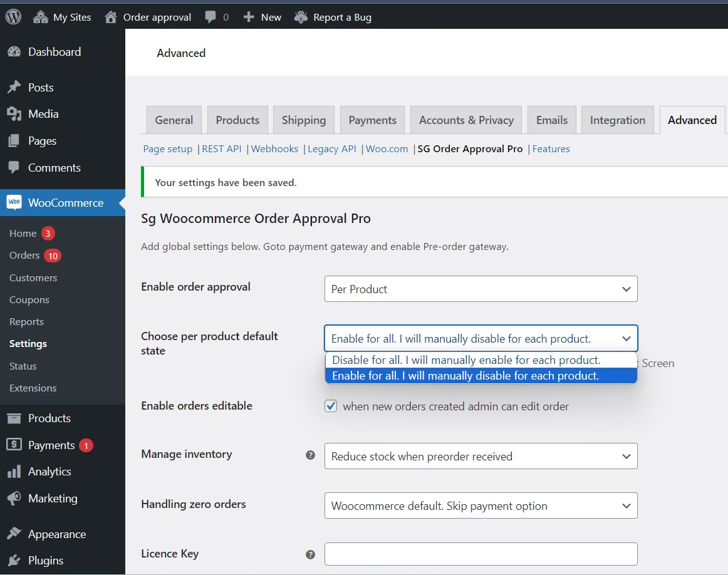Open the Handling zero orders dropdown
728x575 pixels.
click(480, 505)
